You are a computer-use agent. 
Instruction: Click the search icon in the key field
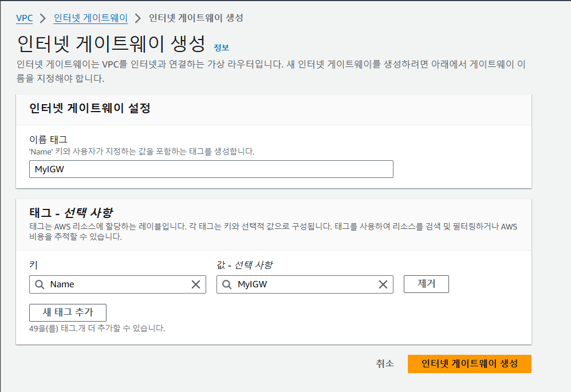tap(40, 284)
